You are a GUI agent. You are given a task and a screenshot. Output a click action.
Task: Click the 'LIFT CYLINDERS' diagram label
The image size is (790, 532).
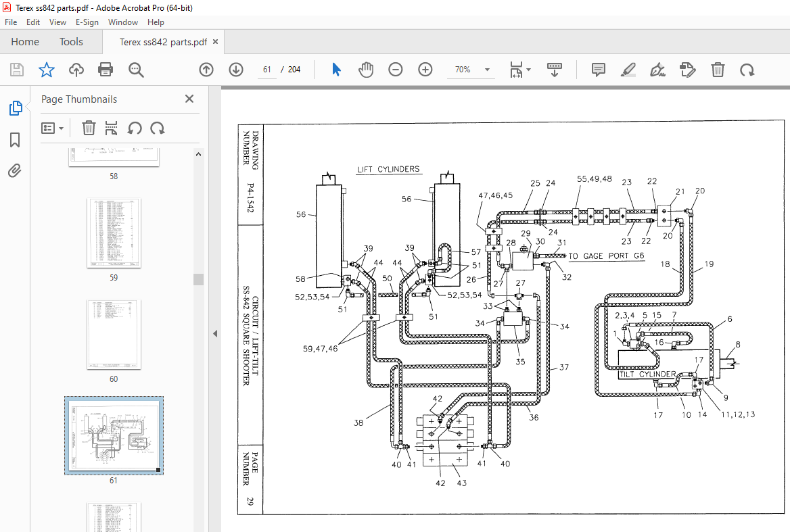(x=388, y=169)
